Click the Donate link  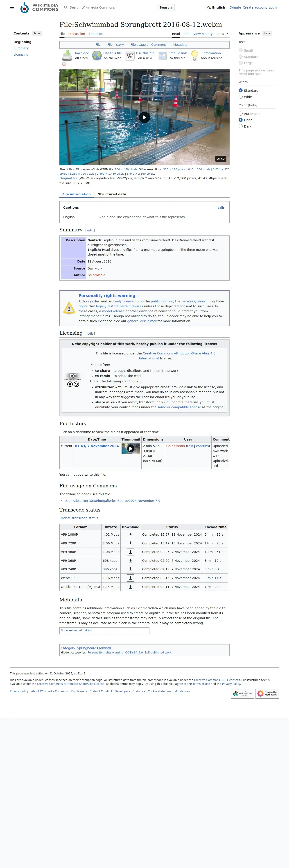coord(235,7)
